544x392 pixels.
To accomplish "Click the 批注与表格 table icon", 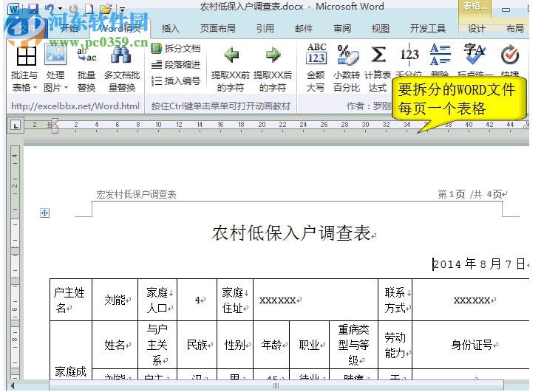I will [26, 56].
